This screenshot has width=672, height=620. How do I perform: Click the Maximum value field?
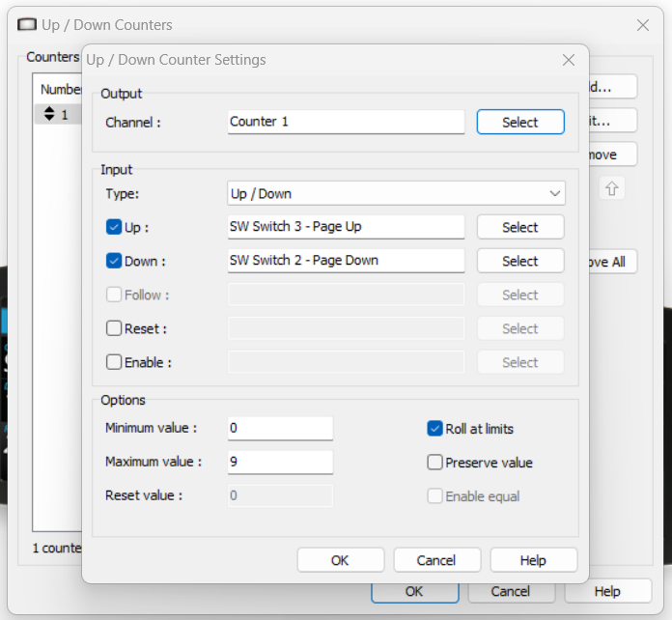(x=280, y=462)
